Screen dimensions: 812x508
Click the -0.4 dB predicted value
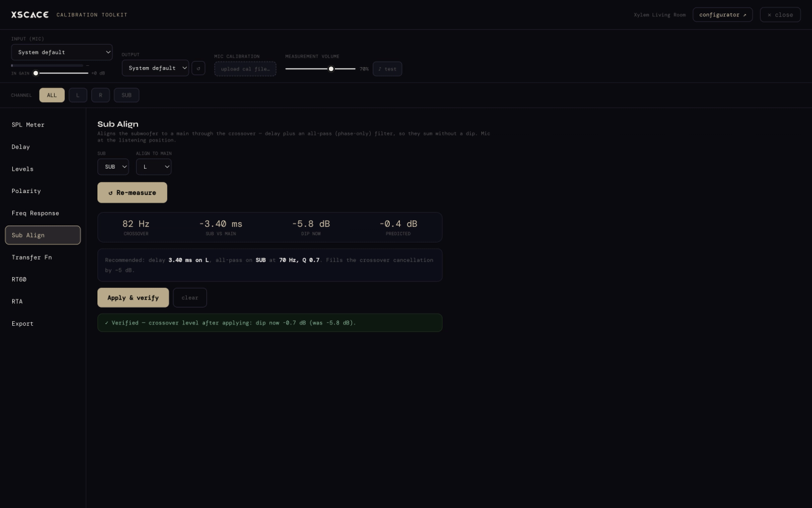pos(398,224)
